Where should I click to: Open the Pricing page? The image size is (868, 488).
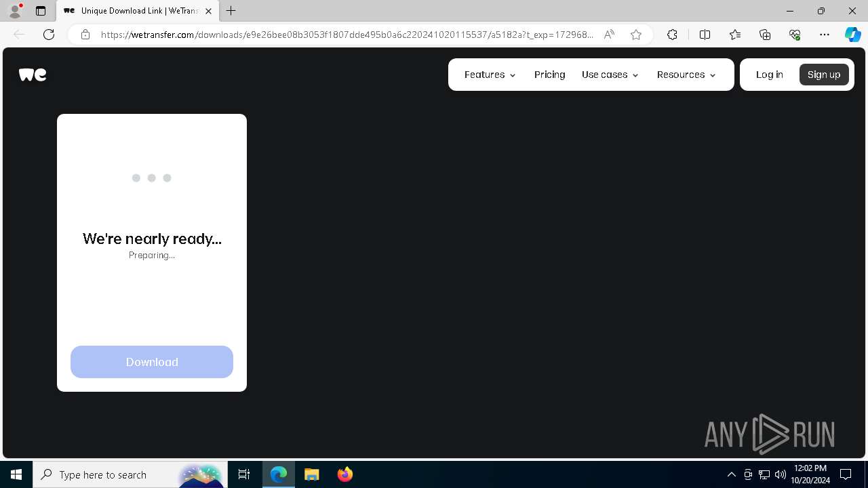549,75
